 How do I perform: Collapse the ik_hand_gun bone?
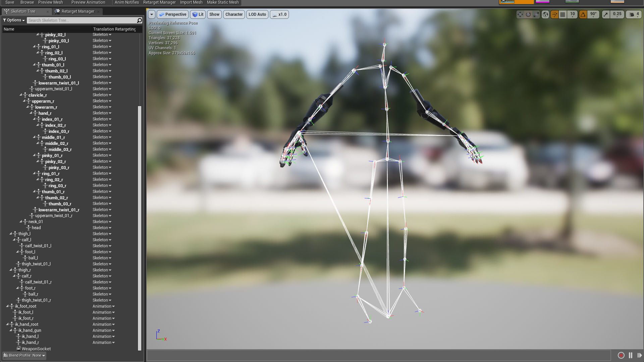click(x=11, y=330)
